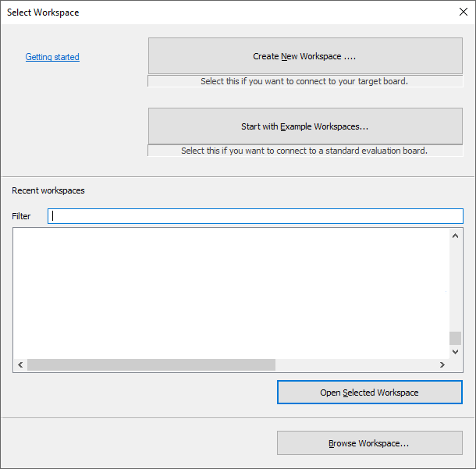
Task: Click the horizontal scroll right arrow
Action: 442,364
